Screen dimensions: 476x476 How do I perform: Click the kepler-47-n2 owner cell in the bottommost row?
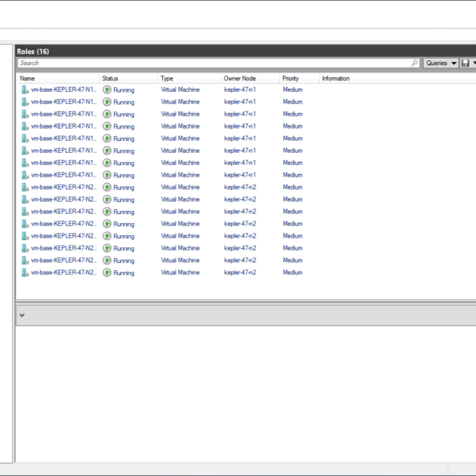tap(240, 273)
